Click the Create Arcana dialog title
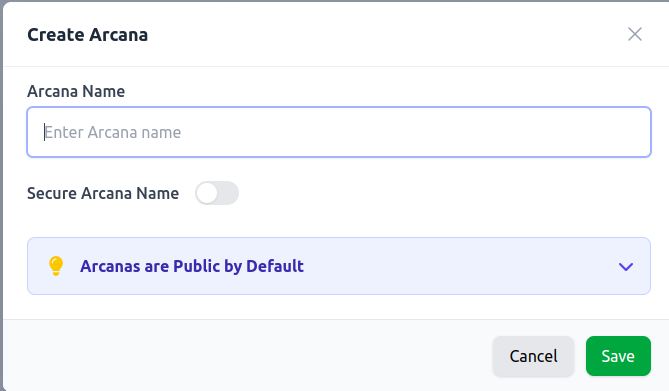This screenshot has height=391, width=669. click(87, 35)
